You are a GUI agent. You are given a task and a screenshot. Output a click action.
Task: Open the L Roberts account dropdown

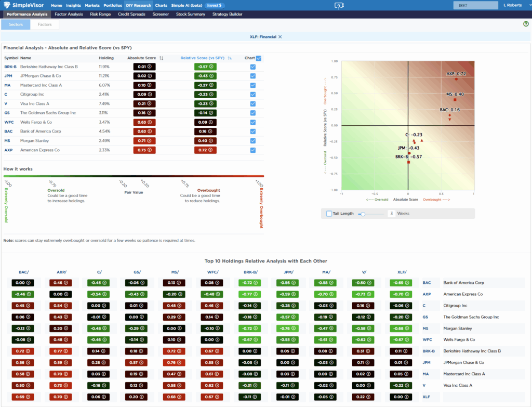coord(513,5)
